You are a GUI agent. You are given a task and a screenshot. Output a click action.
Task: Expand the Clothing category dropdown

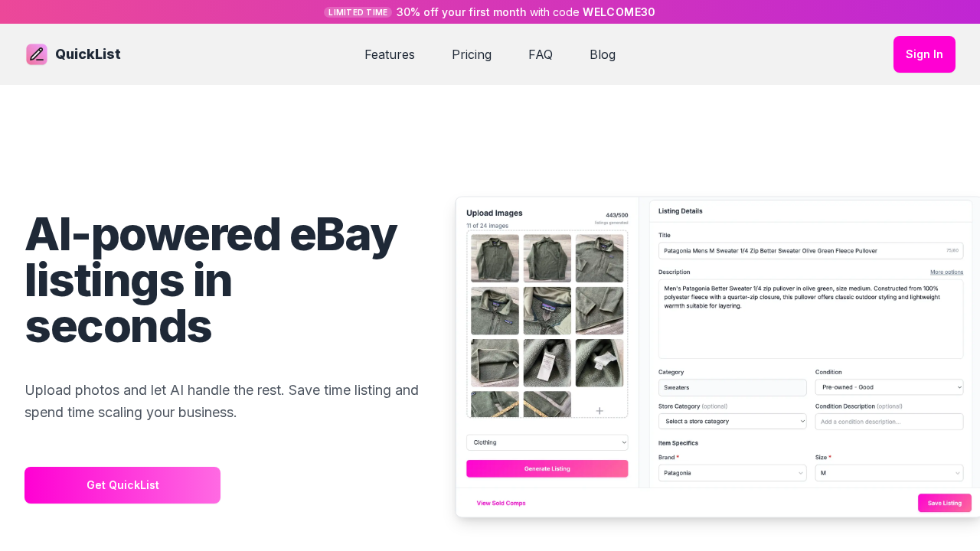point(547,442)
